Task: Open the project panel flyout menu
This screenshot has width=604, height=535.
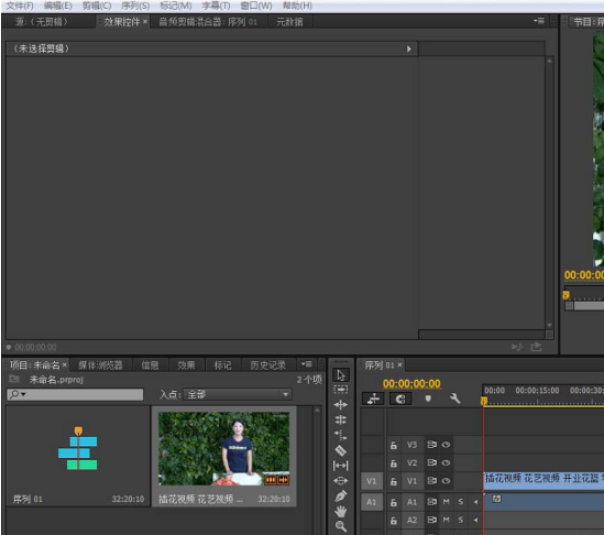Action: click(306, 364)
